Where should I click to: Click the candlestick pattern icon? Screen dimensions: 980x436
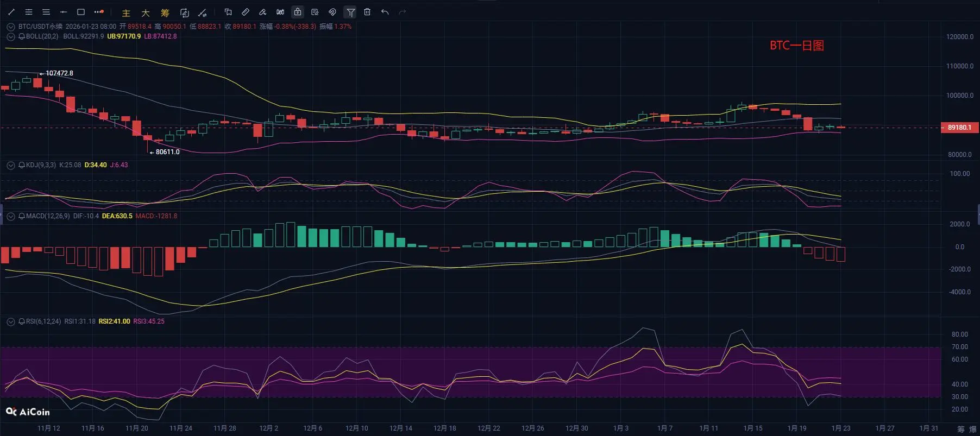[x=280, y=12]
